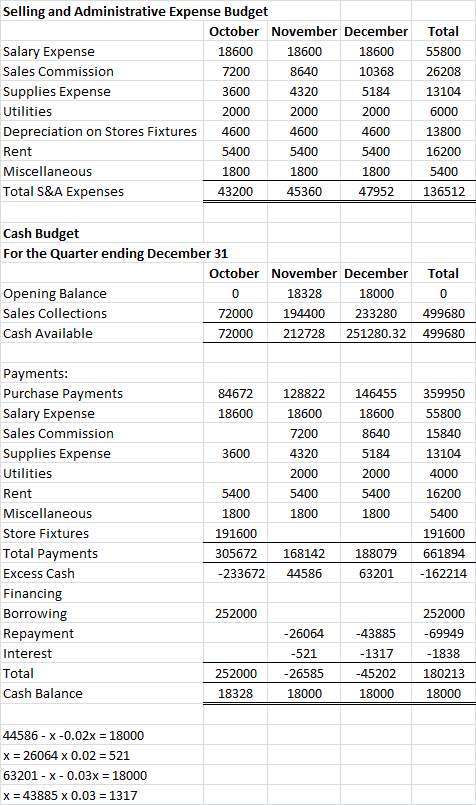Select the cash budget Utilities total 4000
The width and height of the screenshot is (476, 805).
tap(444, 474)
